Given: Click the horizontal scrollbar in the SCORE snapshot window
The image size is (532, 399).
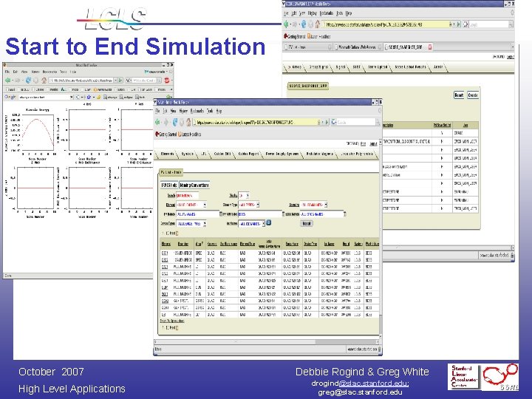Looking at the screenshot, I should click(x=448, y=248).
